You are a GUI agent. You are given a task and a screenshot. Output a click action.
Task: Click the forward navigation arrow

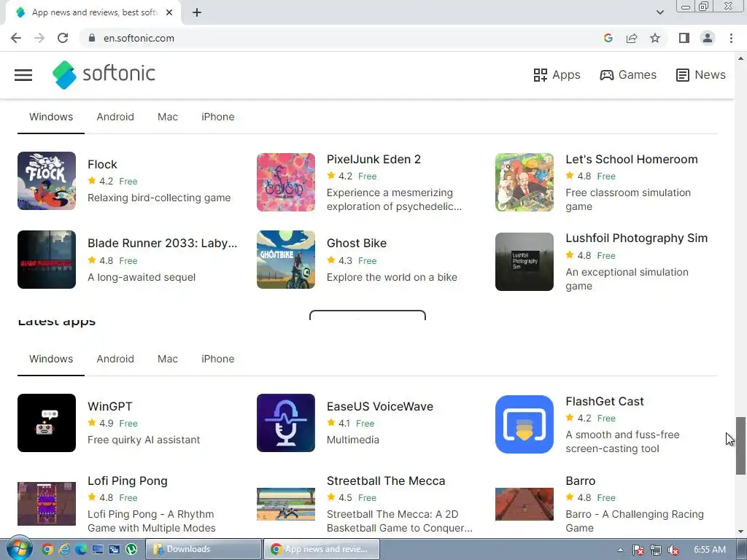click(x=39, y=38)
